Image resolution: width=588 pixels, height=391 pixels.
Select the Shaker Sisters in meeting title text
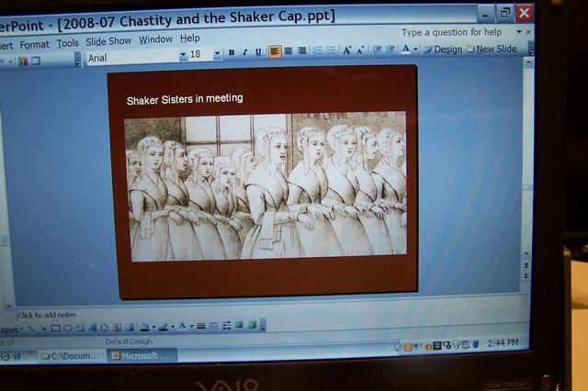(185, 99)
